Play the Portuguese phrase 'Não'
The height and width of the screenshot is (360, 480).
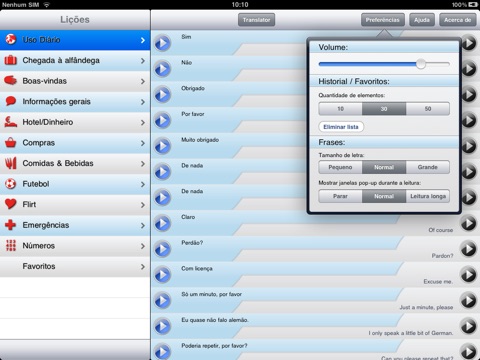pos(163,69)
